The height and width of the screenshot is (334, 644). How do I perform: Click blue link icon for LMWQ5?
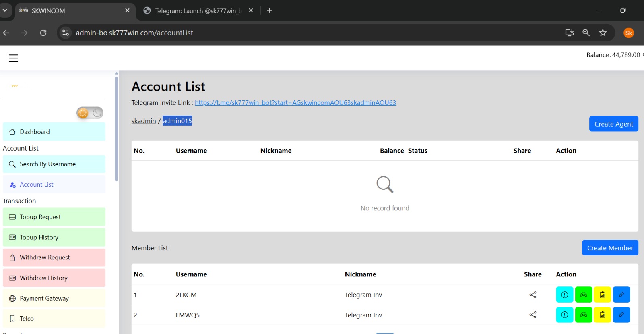click(x=621, y=315)
